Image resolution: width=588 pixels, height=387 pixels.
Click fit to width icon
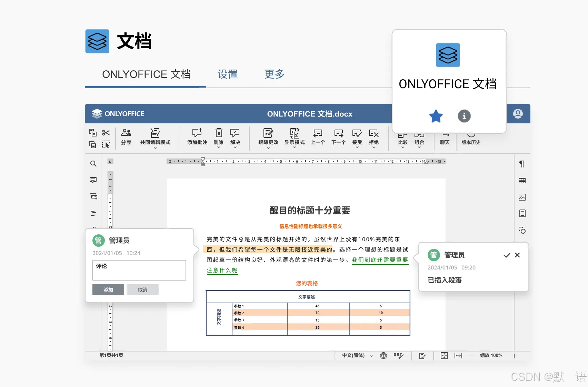(x=458, y=356)
